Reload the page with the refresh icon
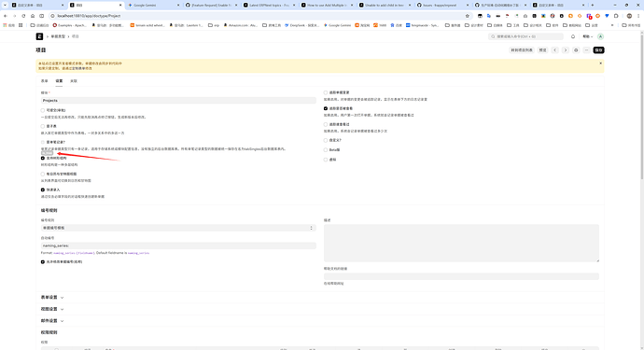The image size is (644, 350). [23, 16]
